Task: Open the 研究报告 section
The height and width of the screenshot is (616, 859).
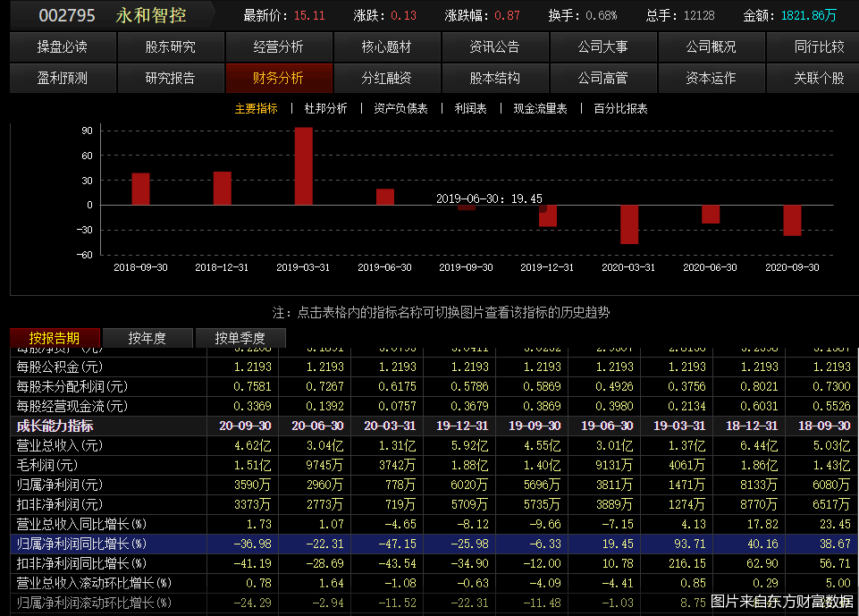Action: tap(171, 79)
